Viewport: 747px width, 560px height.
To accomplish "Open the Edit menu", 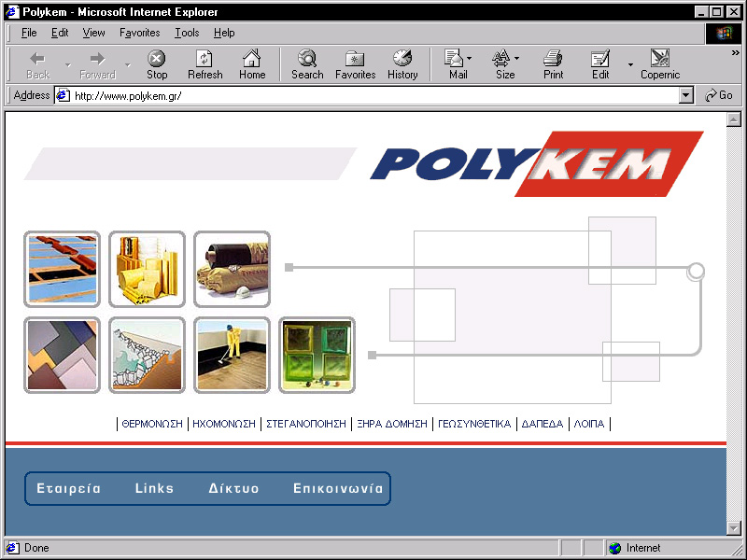I will 60,33.
